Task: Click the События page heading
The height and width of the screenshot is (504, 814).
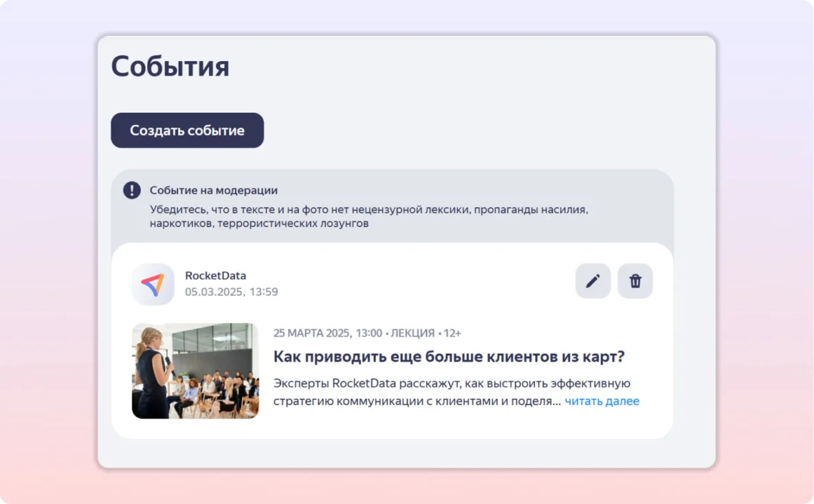Action: click(170, 67)
